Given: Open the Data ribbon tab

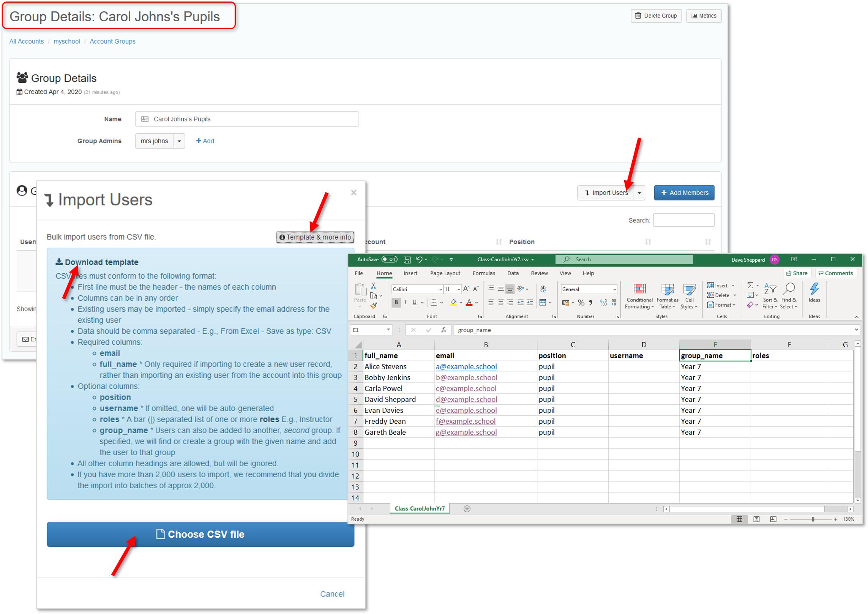Looking at the screenshot, I should pyautogui.click(x=513, y=273).
